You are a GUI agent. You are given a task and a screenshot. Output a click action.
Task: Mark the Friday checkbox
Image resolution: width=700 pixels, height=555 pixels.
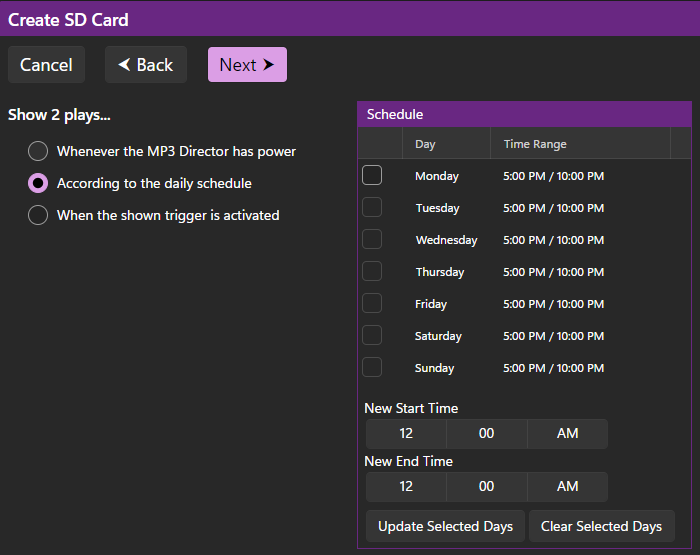[x=372, y=304]
